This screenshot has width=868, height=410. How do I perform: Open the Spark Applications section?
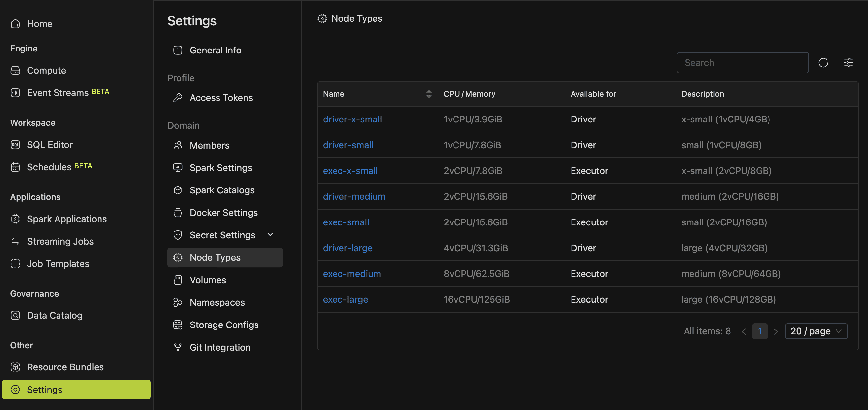point(66,219)
